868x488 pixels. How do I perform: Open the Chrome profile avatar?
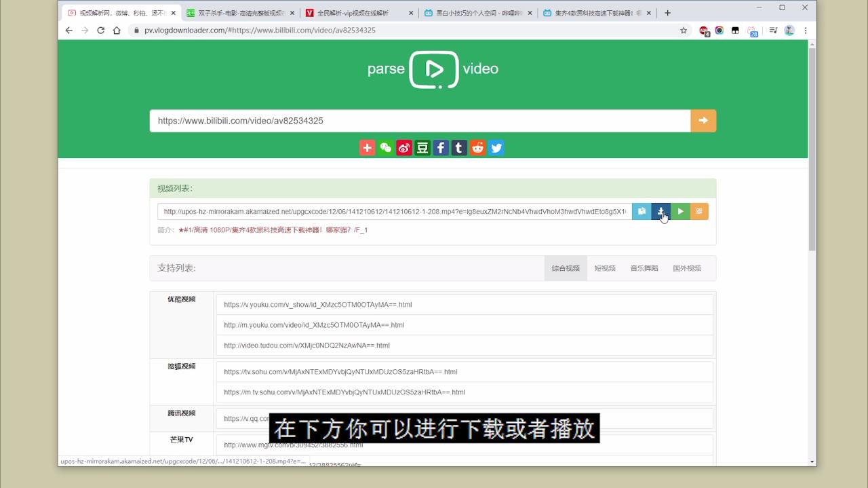point(789,31)
